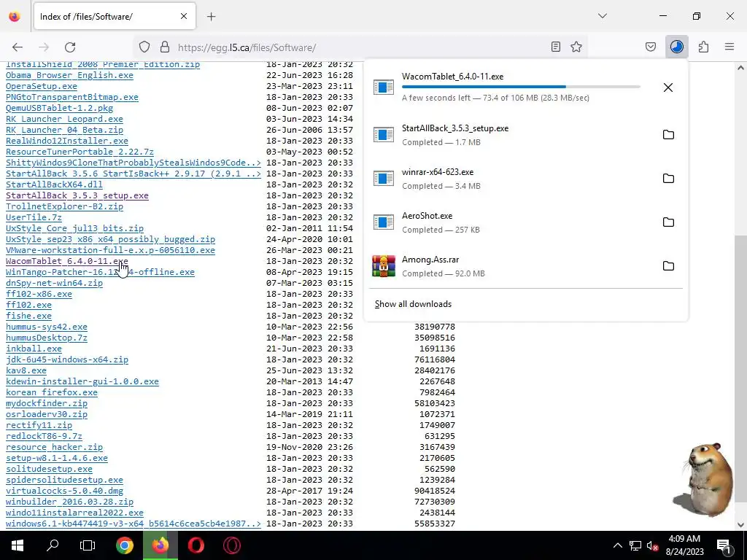Open PNGtoTransparentBitmap.exe link
Image resolution: width=747 pixels, height=560 pixels.
coord(72,97)
